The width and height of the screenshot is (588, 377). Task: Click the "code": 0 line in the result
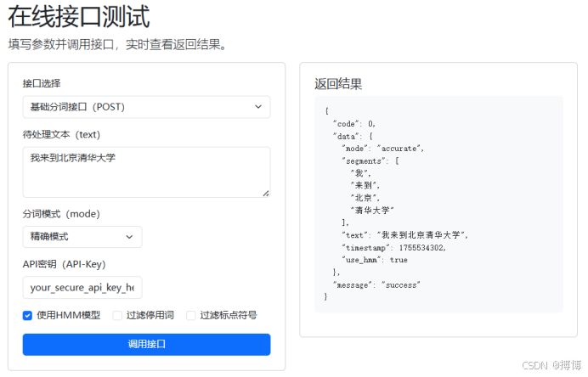point(354,124)
